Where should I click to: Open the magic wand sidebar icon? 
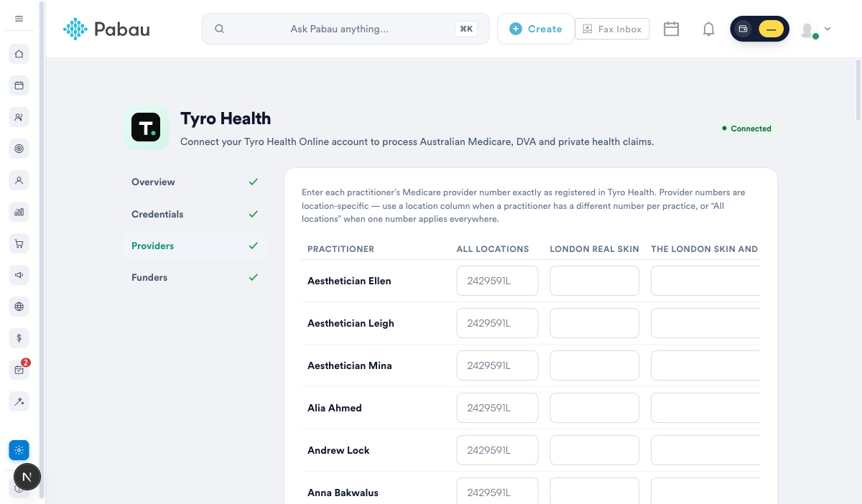pos(19,401)
